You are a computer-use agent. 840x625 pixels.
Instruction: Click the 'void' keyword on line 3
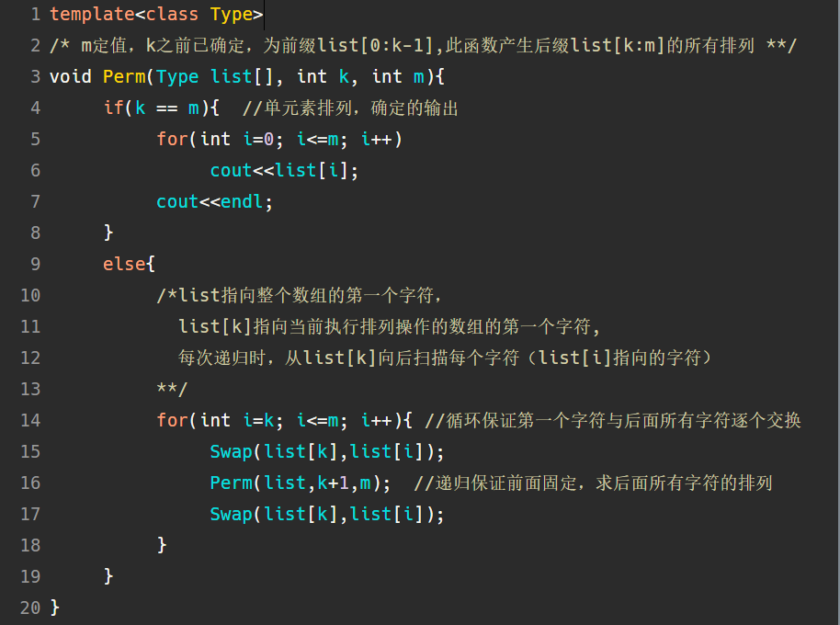[x=71, y=76]
